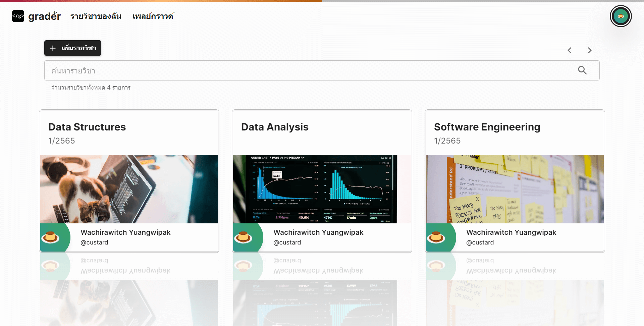Focus the ค้นหารายวิชา search field
644x326 pixels.
click(309, 70)
